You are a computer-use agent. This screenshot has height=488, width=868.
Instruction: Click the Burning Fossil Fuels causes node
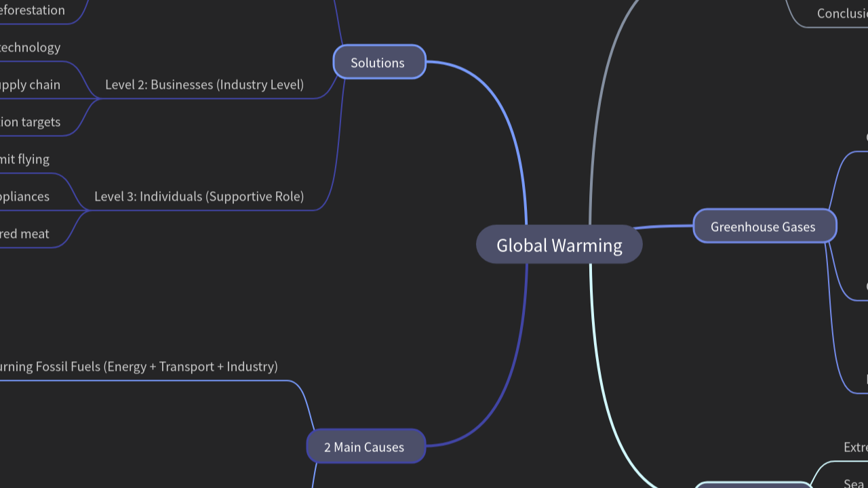pos(139,366)
